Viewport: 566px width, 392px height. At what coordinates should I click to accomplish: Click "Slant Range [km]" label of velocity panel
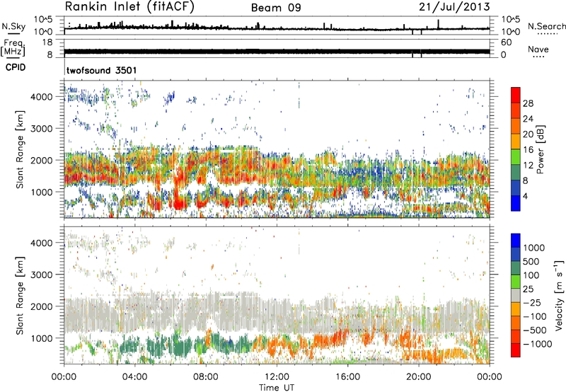tap(20, 295)
